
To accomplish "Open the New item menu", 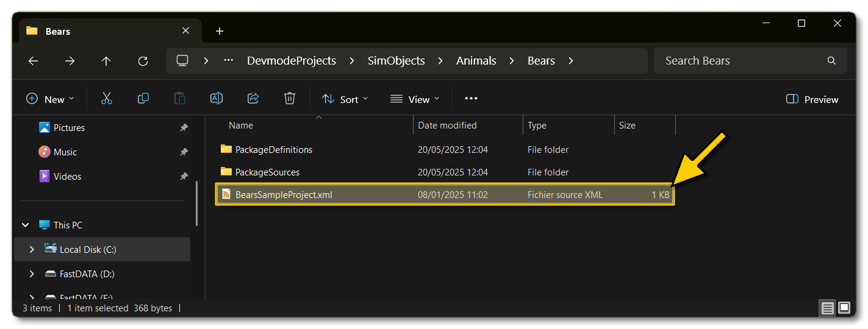I will [50, 99].
